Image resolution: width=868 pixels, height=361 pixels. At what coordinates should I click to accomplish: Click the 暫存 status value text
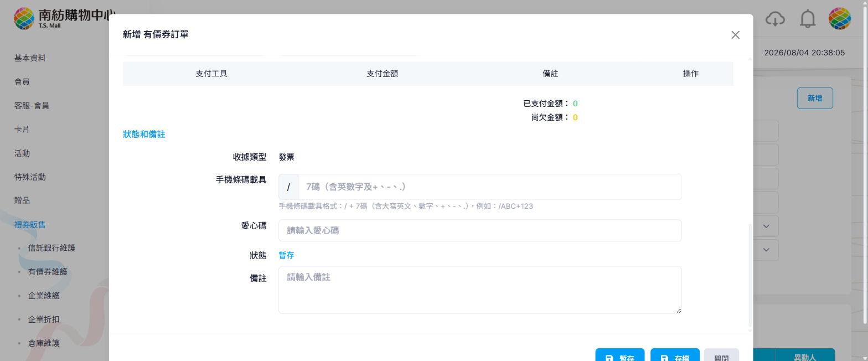tap(286, 255)
